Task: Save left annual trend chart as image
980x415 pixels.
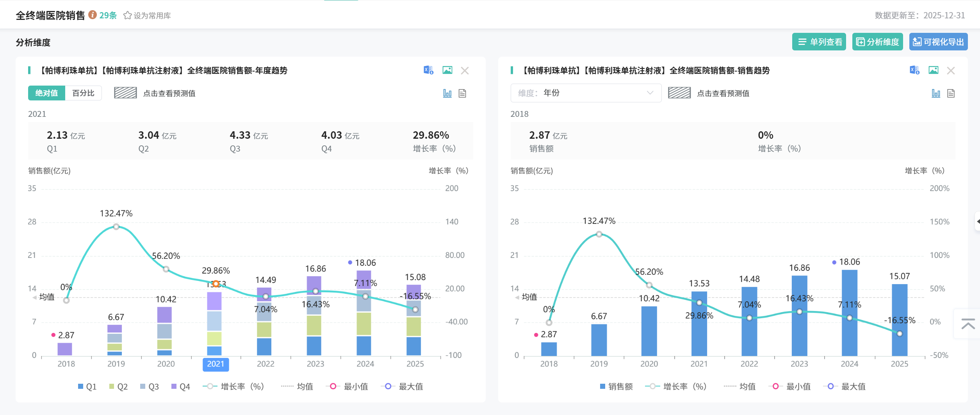Action: pos(447,70)
